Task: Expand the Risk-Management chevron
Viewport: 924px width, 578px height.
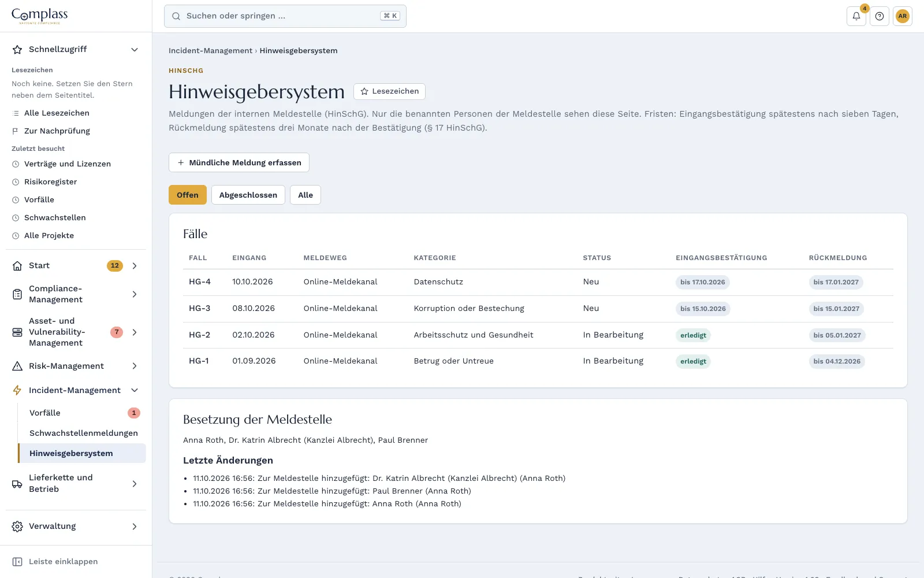Action: tap(135, 366)
